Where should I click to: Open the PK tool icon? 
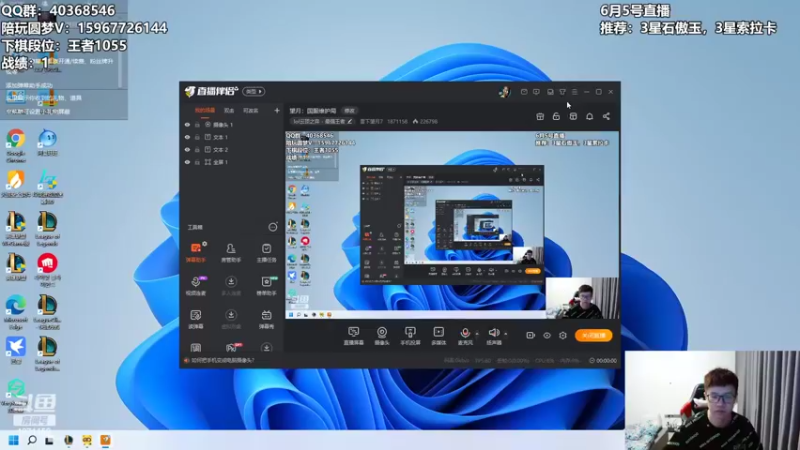point(232,348)
